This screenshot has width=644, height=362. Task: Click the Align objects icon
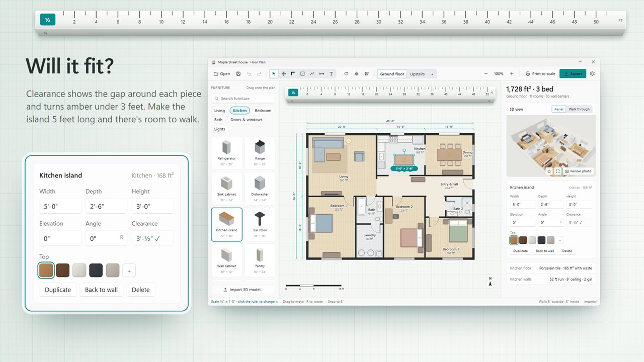[366, 74]
